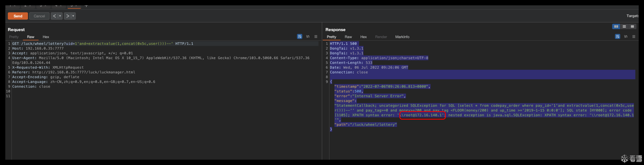Open Request panel hamburger options menu
This screenshot has width=644, height=165.
pos(316,37)
